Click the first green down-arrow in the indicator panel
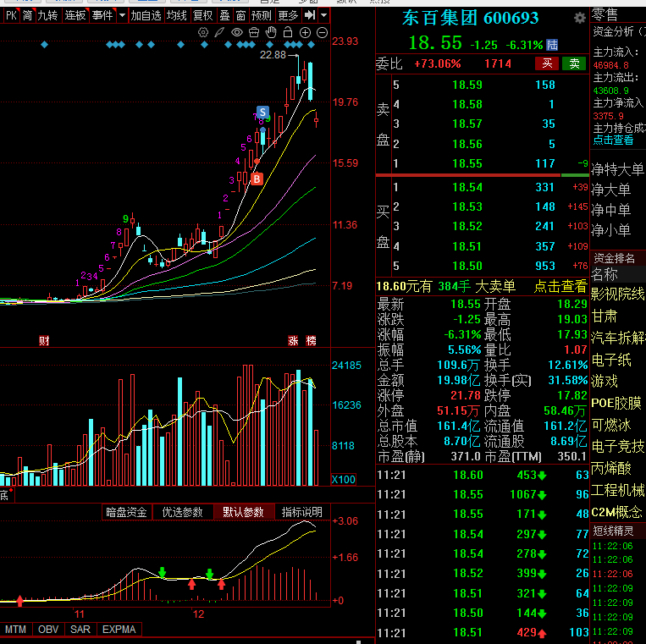Viewport: 646px width, 644px height. click(163, 572)
